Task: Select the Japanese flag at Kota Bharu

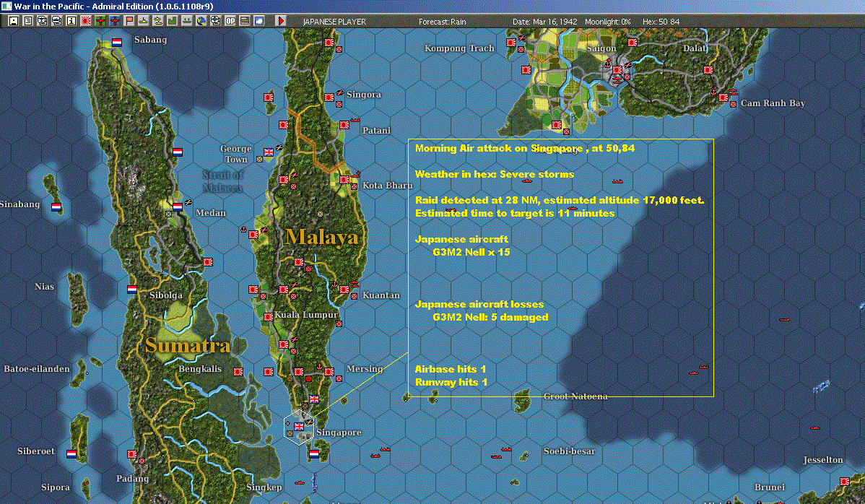Action: [344, 180]
